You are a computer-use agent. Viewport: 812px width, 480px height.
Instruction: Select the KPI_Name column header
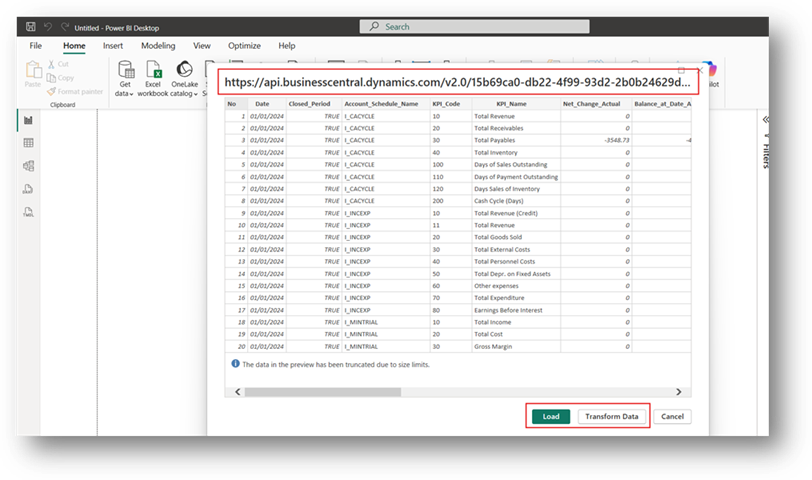coord(513,103)
